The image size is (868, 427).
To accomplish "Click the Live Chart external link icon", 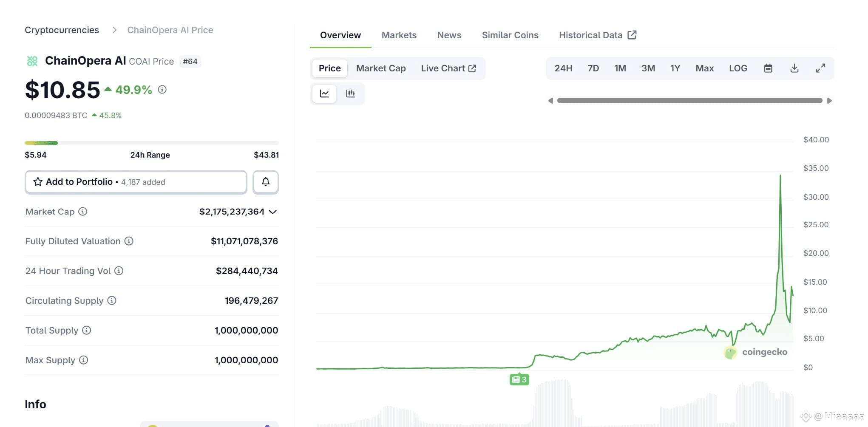I will (472, 68).
